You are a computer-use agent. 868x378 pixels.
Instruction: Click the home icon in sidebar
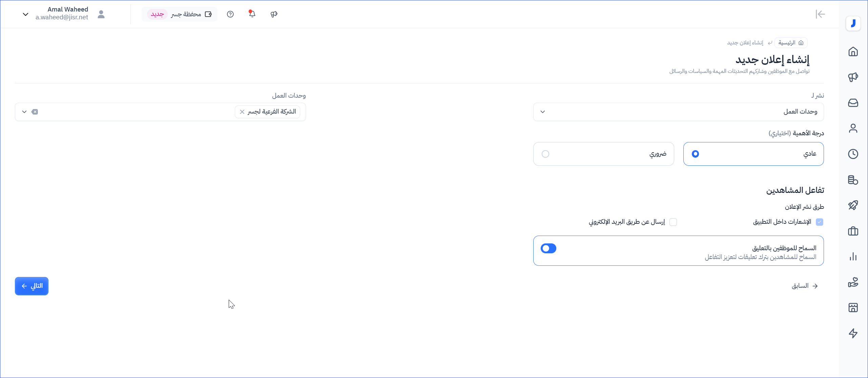click(x=853, y=52)
